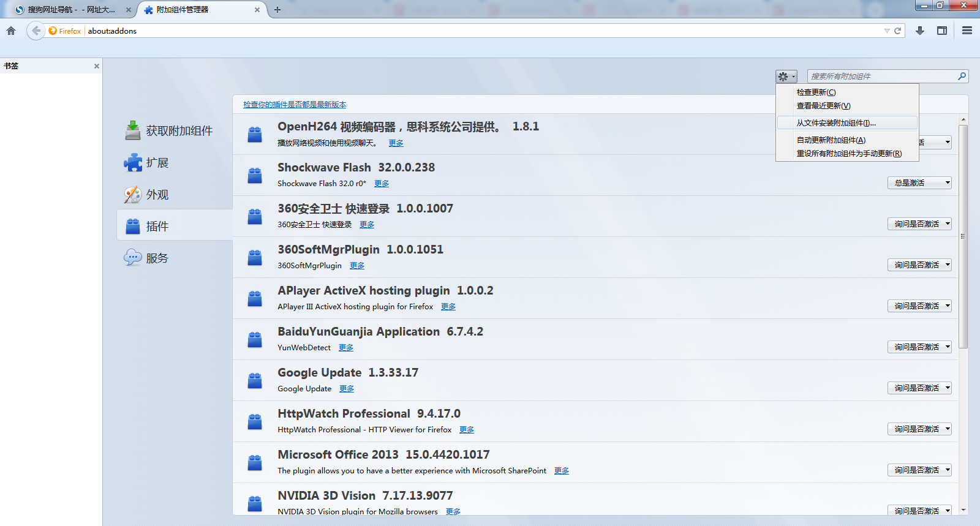Click the Google Update plugin icon
This screenshot has height=526, width=980.
coord(255,380)
